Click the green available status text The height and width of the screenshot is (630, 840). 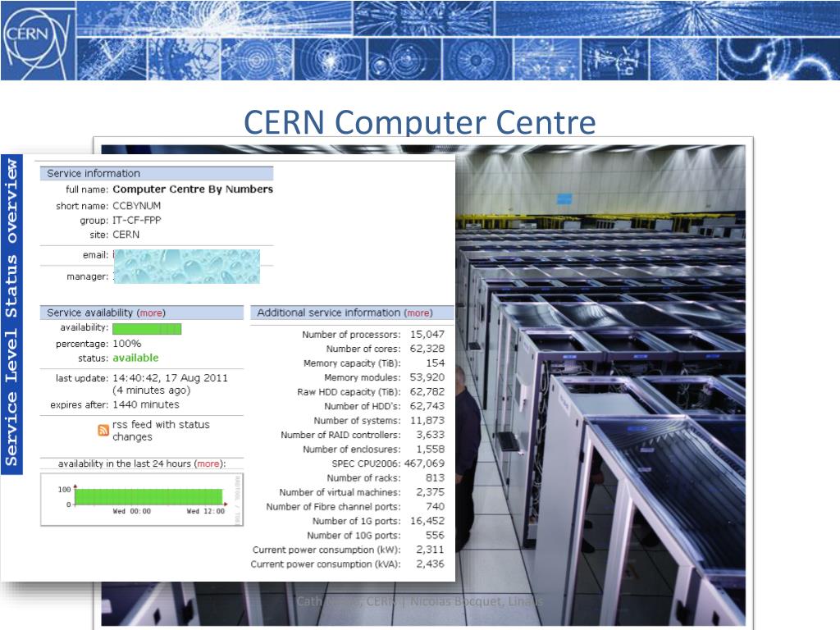point(135,358)
